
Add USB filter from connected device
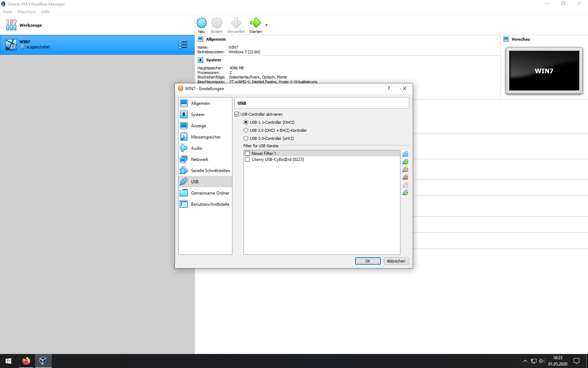pos(405,162)
